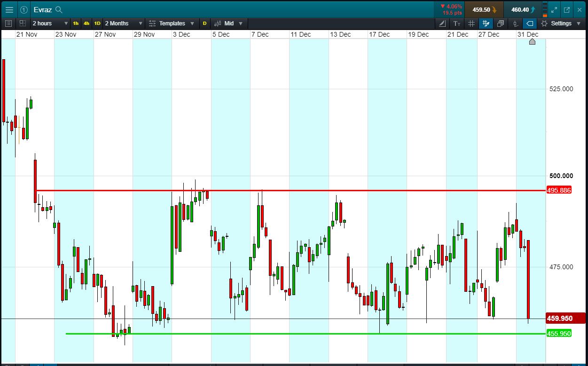Click the buy price 460.40
The width and height of the screenshot is (588, 366).
click(x=523, y=9)
